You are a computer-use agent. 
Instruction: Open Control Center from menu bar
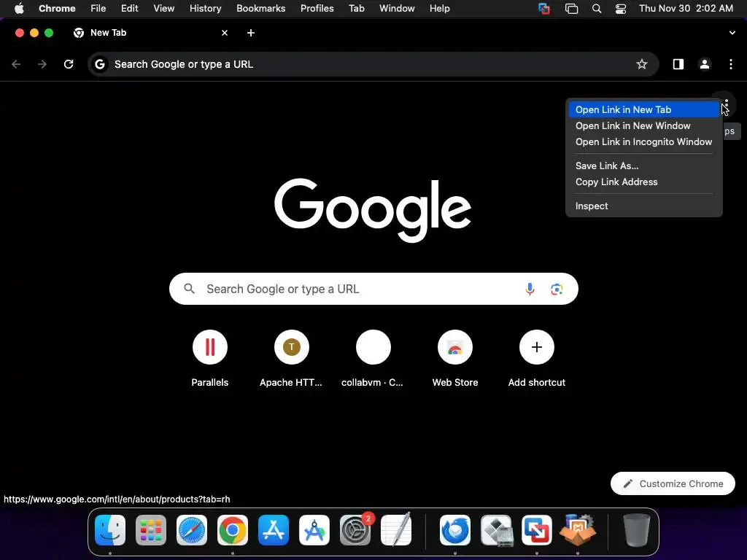click(621, 9)
